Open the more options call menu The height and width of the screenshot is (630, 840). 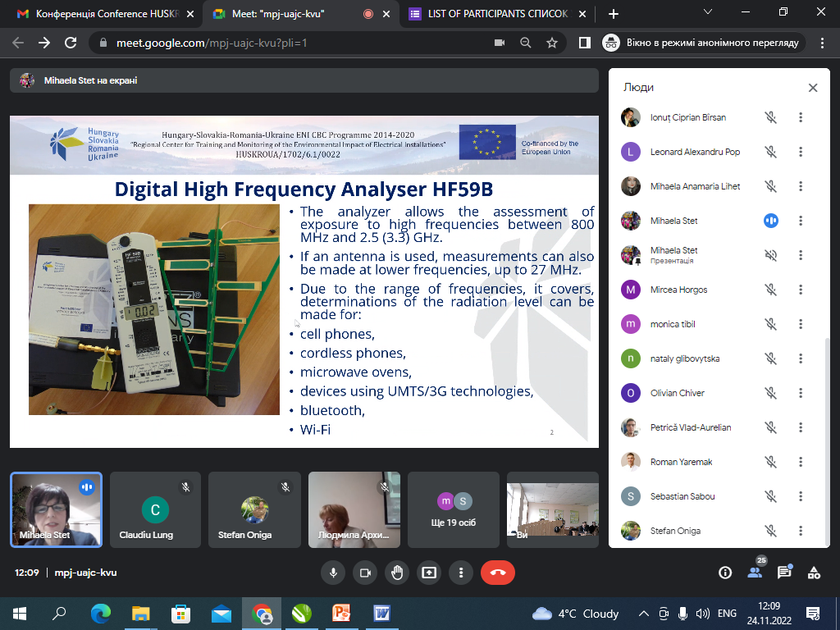[462, 573]
